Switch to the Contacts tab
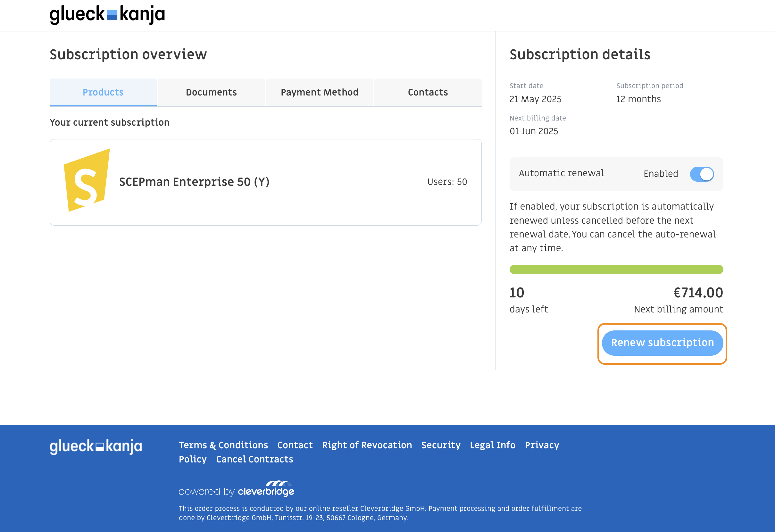The height and width of the screenshot is (532, 775). [x=428, y=92]
